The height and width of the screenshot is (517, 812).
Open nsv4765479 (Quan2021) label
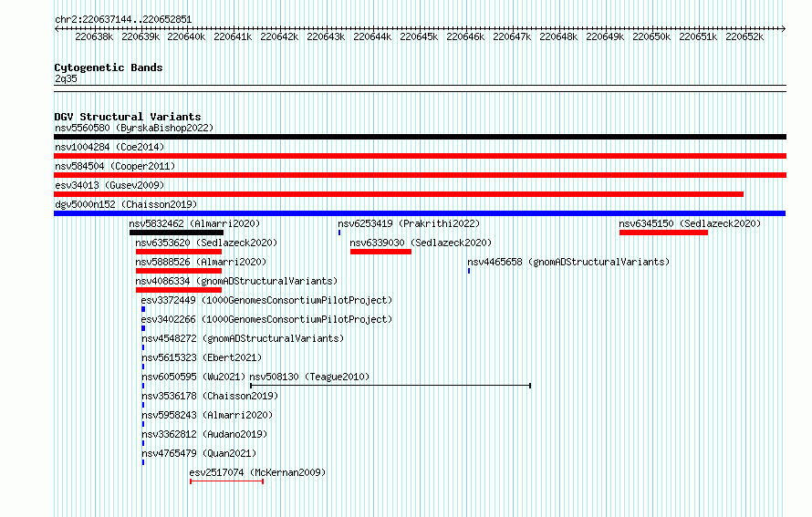click(x=199, y=453)
